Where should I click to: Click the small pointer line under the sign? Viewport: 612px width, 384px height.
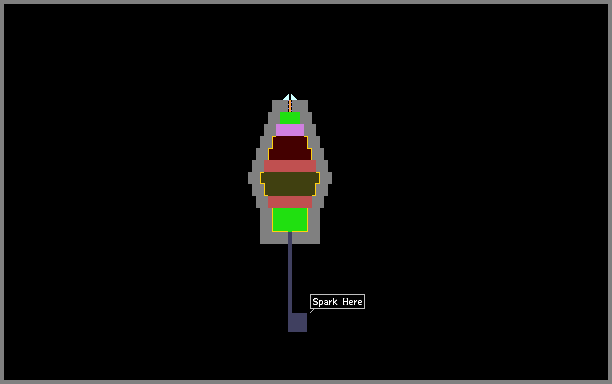312,311
